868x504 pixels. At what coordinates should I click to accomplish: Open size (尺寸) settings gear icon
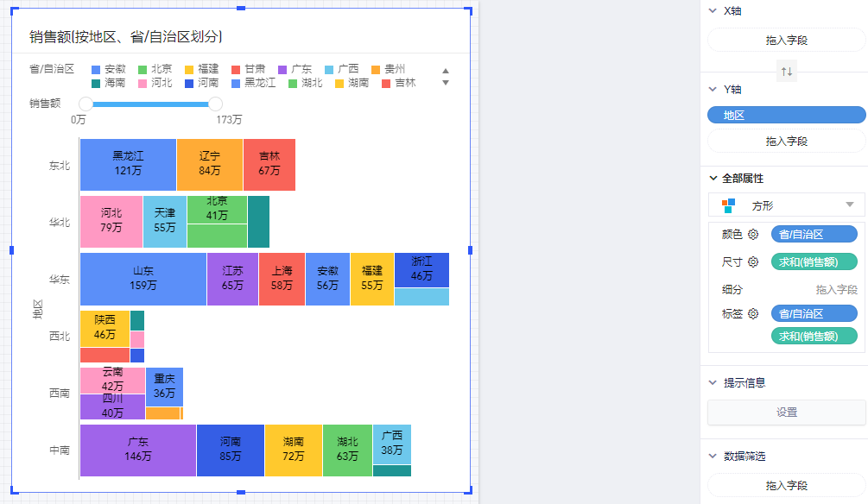(753, 261)
